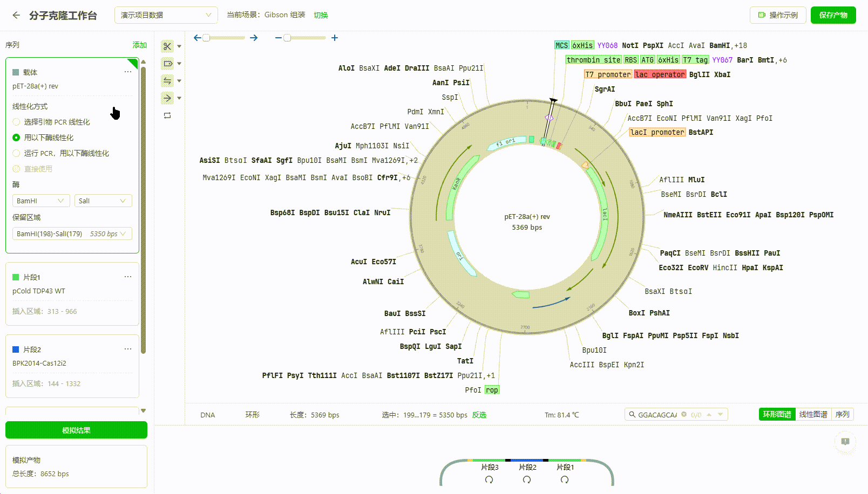Expand the 演示项目数据 project dropdown
The width and height of the screenshot is (868, 494).
point(166,15)
